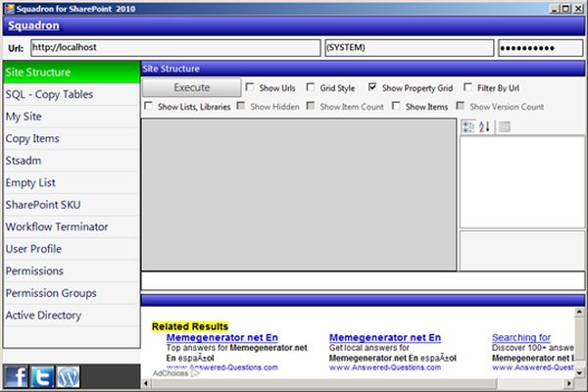Click second www.Answered-Questions.com link under middle ad
This screenshot has width=588, height=392.
385,367
